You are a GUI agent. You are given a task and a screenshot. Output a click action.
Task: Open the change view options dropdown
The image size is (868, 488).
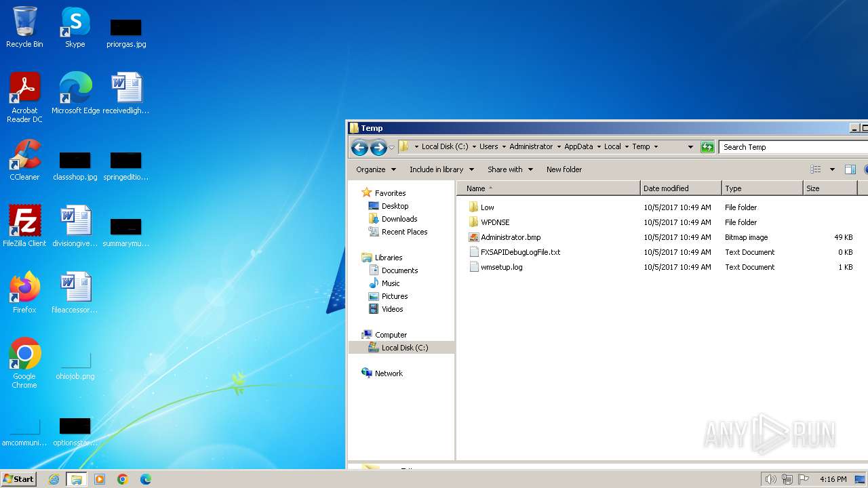tap(833, 169)
